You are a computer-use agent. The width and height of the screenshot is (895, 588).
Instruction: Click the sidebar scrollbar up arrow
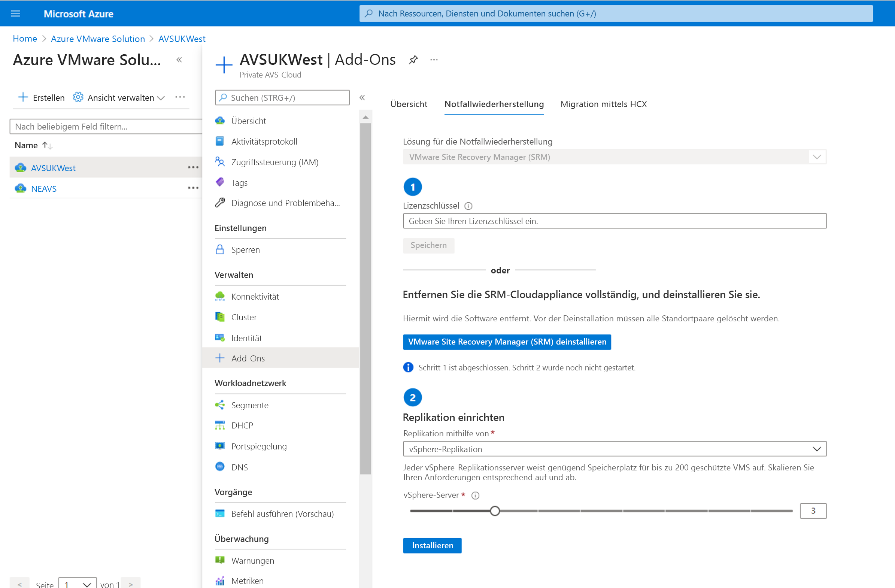365,117
